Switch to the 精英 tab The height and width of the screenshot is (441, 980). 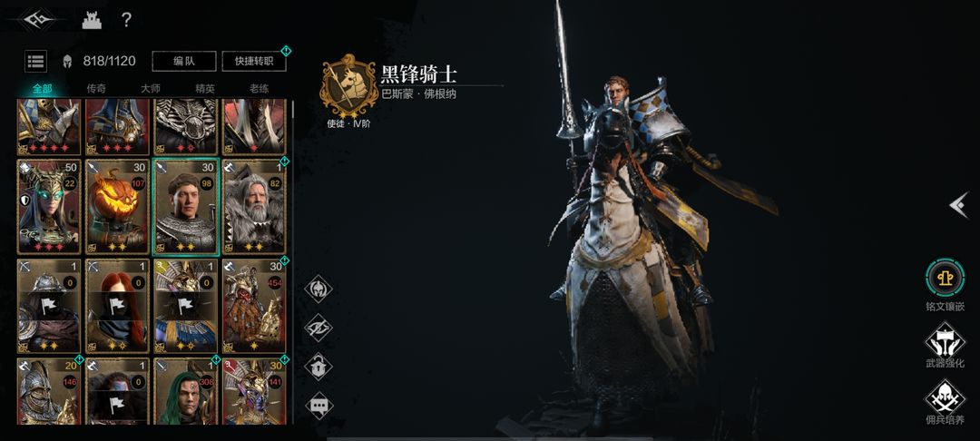[205, 89]
